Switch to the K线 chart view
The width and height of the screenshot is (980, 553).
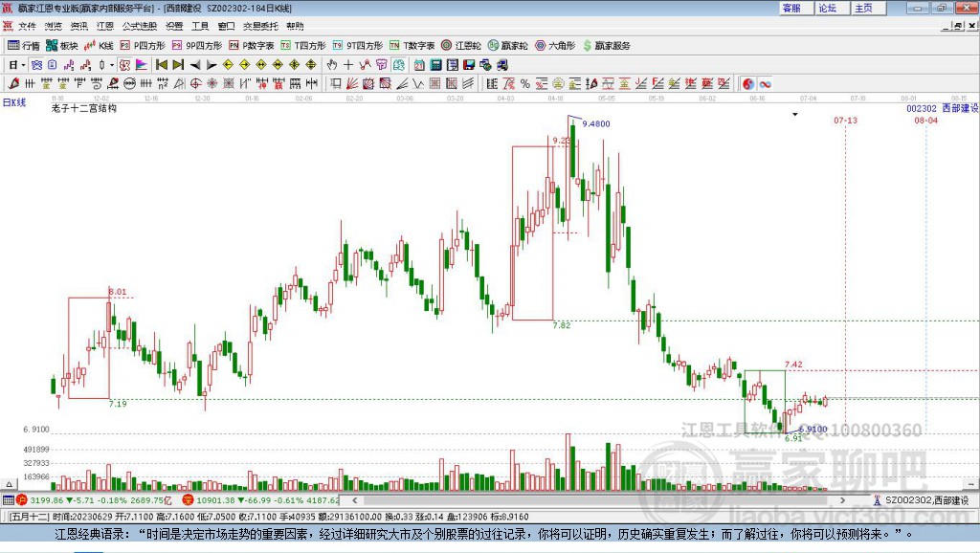click(99, 46)
